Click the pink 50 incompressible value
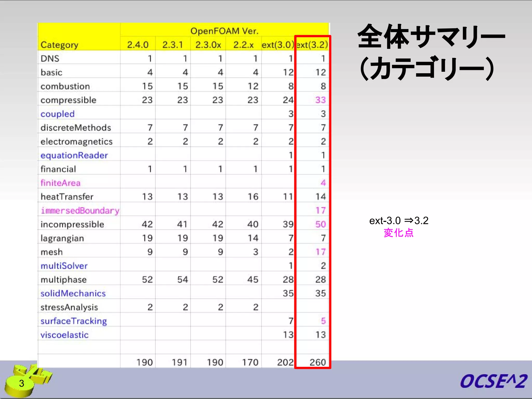Screen dimensions: 532x399 point(320,224)
